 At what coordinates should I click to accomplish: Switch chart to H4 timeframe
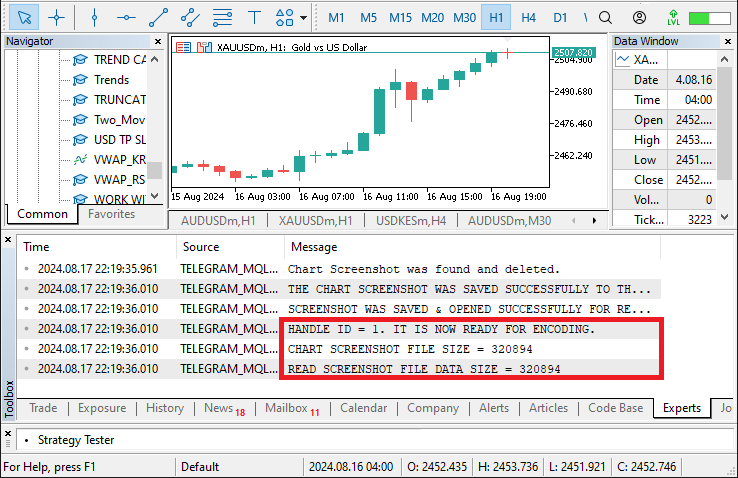tap(528, 18)
